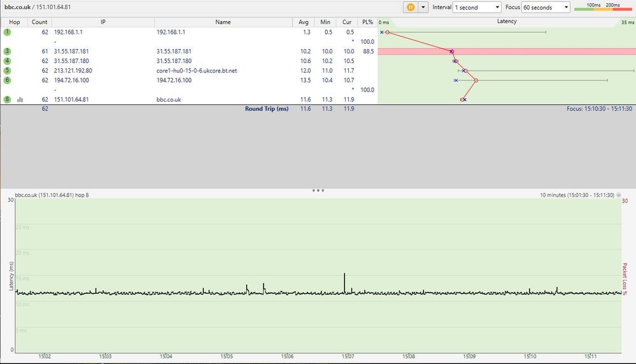This screenshot has width=636, height=364.
Task: Click the hop 6 green circle icon
Action: coord(7,80)
